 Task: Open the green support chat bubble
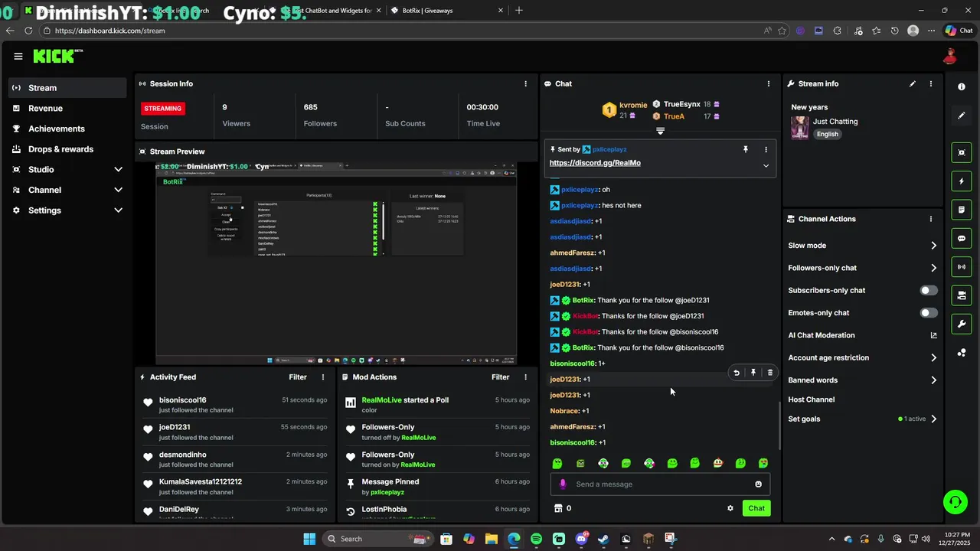(x=955, y=502)
